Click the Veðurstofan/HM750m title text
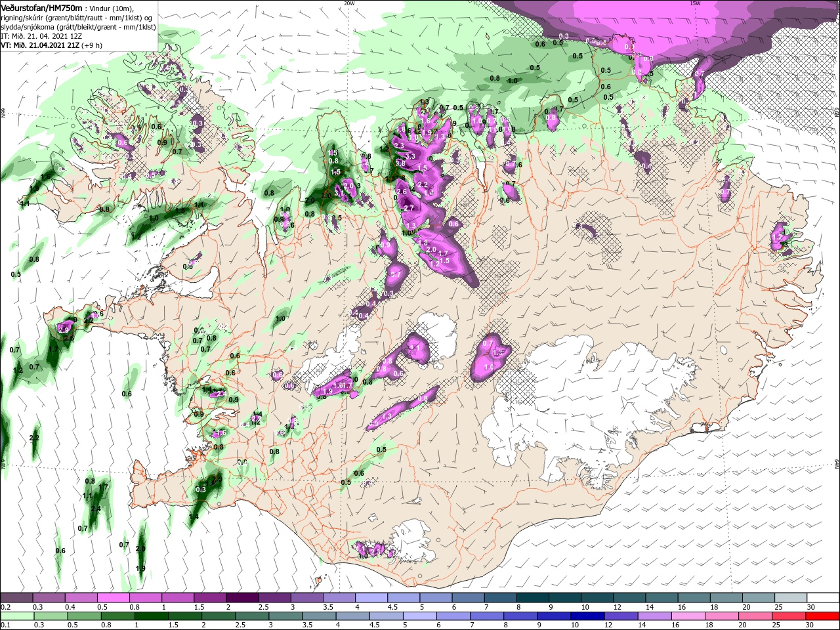840x630 pixels. coord(42,7)
